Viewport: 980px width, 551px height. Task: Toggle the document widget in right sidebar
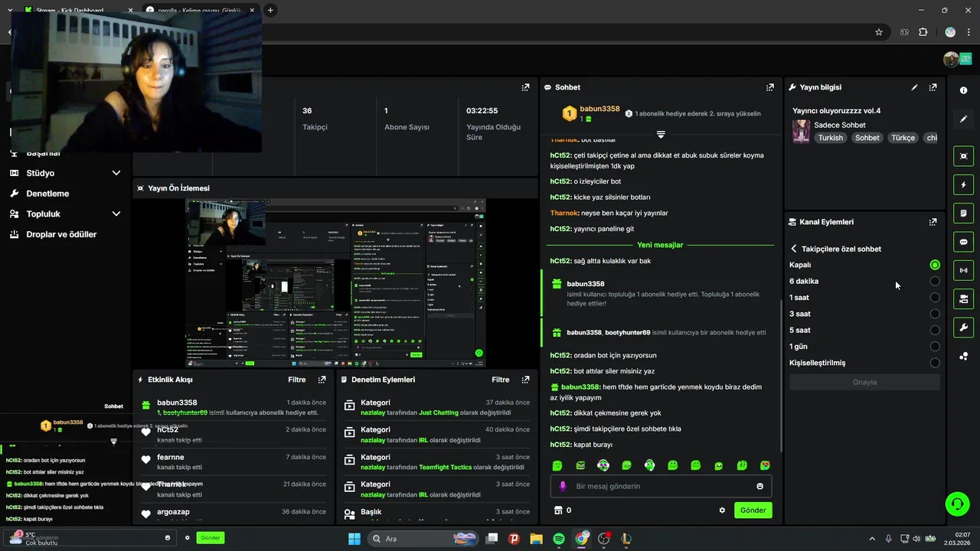(963, 213)
